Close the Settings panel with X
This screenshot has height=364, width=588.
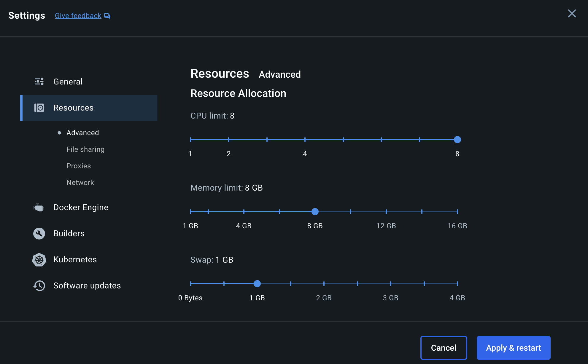tap(572, 13)
